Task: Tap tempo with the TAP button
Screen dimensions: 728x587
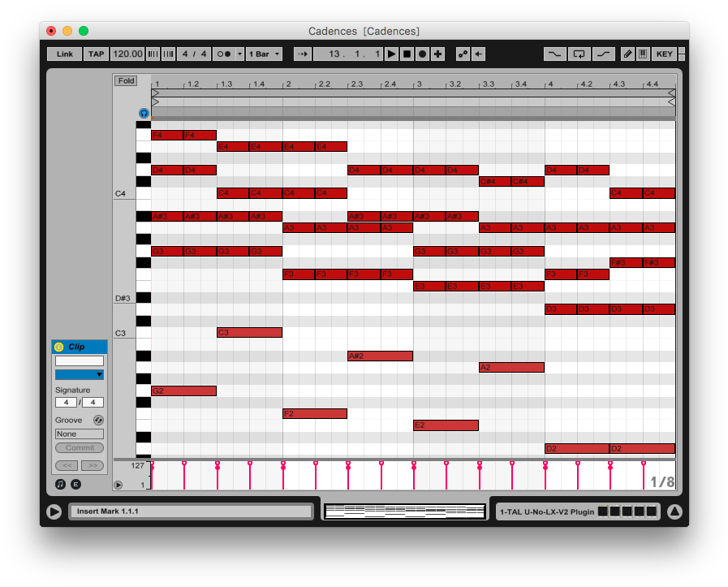Action: point(96,54)
